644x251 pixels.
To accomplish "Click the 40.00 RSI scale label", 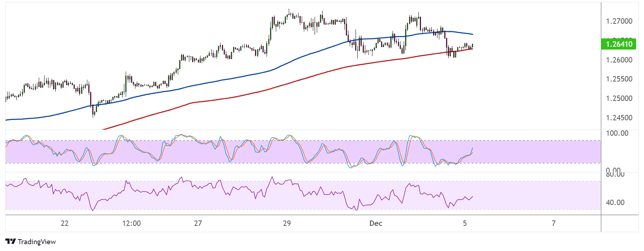I will coord(615,203).
